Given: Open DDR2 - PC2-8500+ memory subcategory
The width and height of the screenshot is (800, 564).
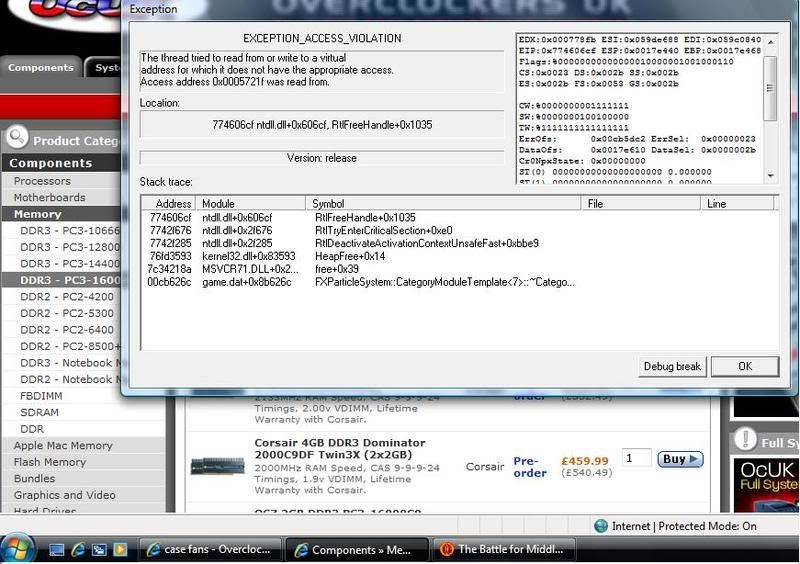Looking at the screenshot, I should (70, 346).
